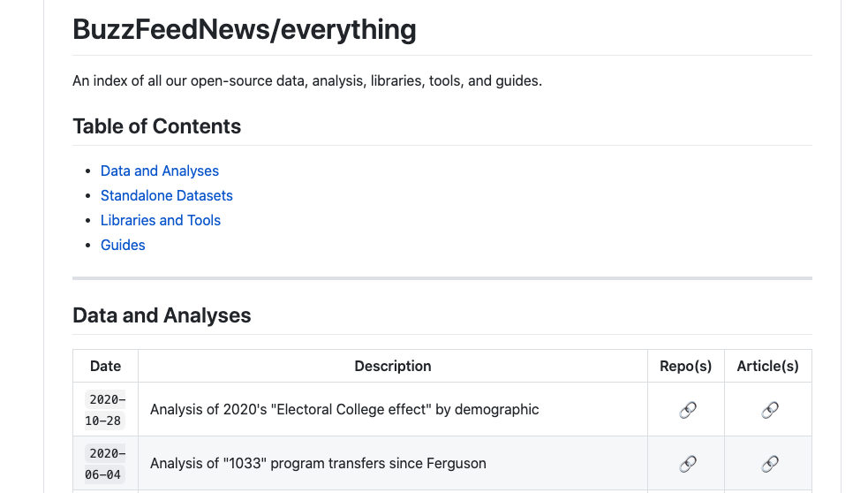Click the 2020-10-28 date cell

point(105,410)
